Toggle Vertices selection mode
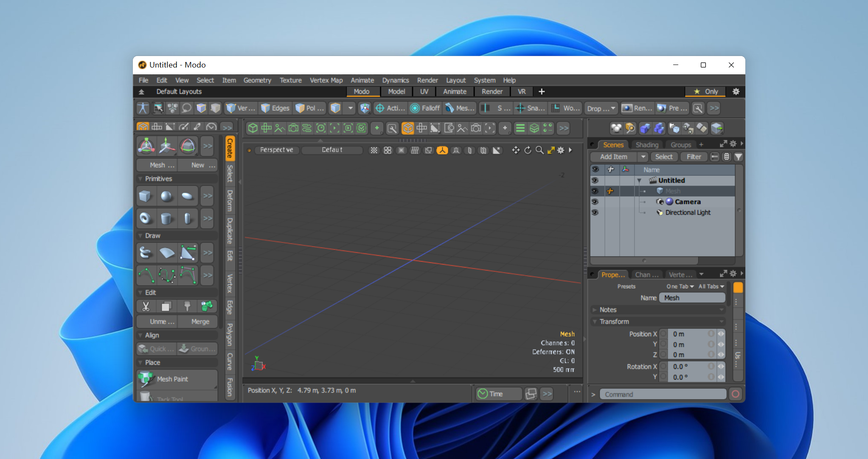This screenshot has height=459, width=868. pyautogui.click(x=241, y=108)
